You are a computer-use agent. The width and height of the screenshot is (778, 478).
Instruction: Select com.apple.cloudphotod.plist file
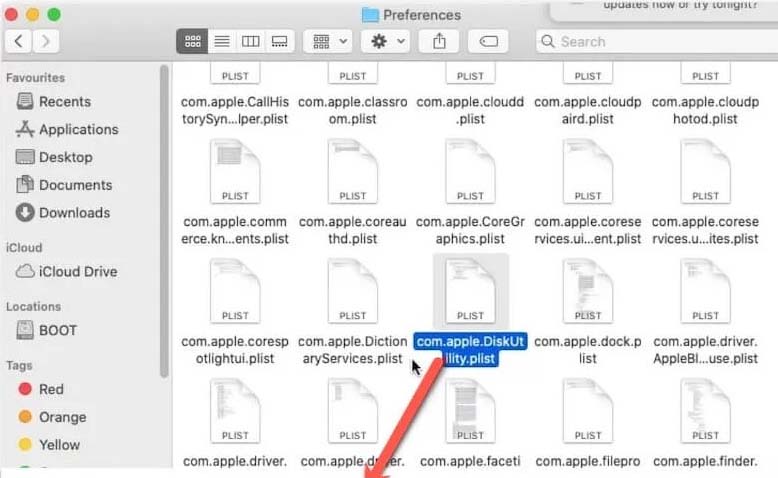click(x=705, y=94)
